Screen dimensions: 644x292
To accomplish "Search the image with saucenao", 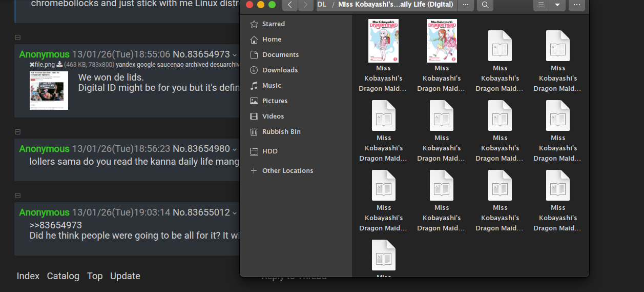I will click(171, 65).
